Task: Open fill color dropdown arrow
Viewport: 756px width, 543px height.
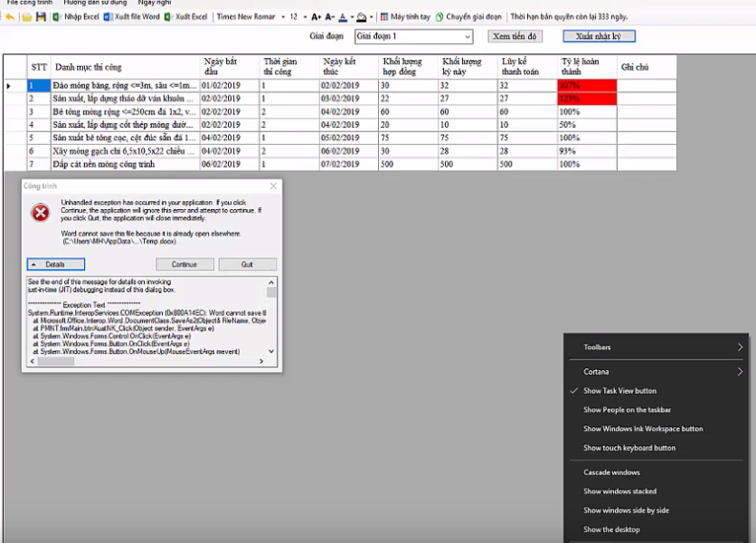Action: [x=372, y=17]
